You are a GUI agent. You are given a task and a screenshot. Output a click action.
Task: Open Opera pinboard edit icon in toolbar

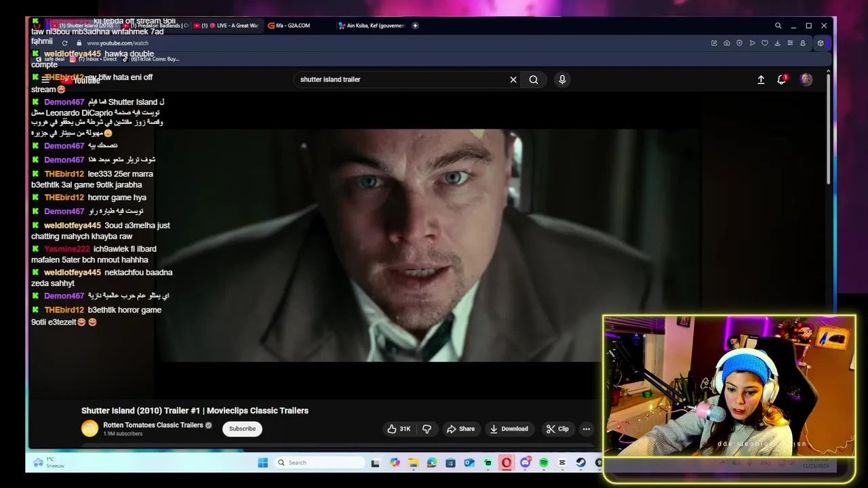point(714,43)
